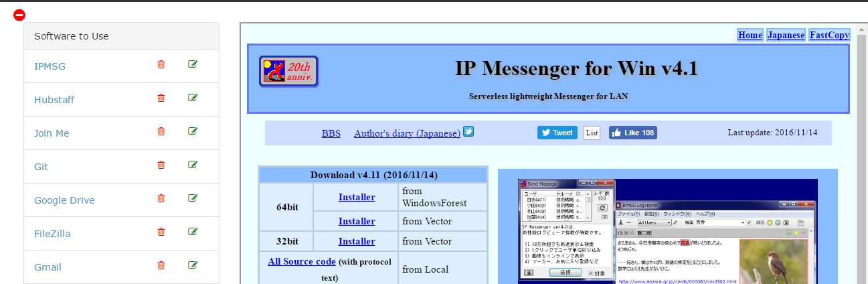Download 64bit Installer from Vector

(357, 221)
